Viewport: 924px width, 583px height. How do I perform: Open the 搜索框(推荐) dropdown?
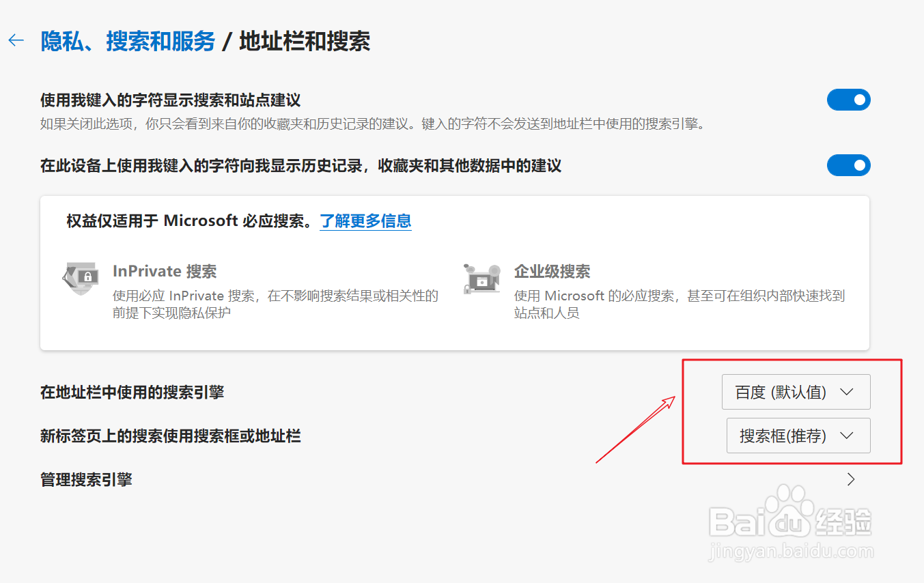tap(798, 436)
